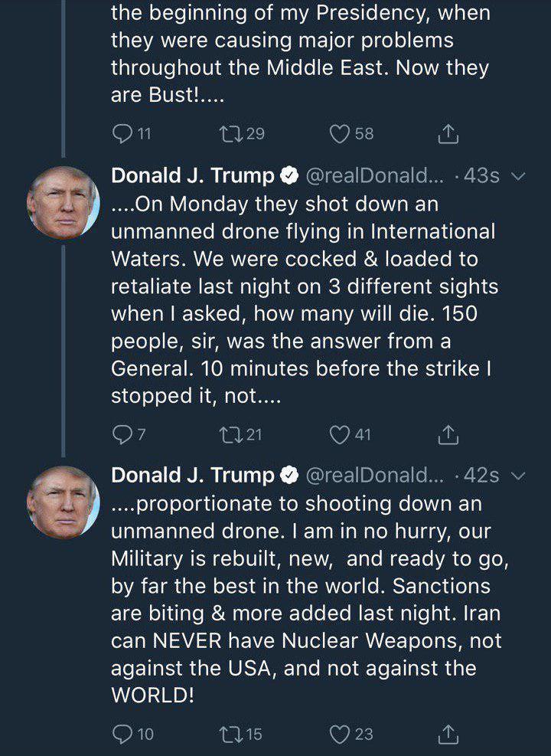
Task: Like the tweet with 58 likes
Action: pyautogui.click(x=340, y=134)
